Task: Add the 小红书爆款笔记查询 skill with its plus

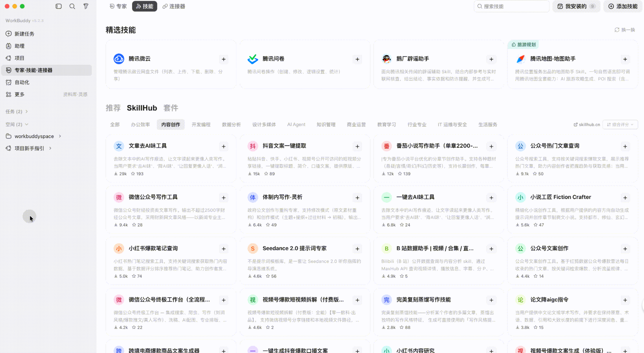Action: pos(224,249)
